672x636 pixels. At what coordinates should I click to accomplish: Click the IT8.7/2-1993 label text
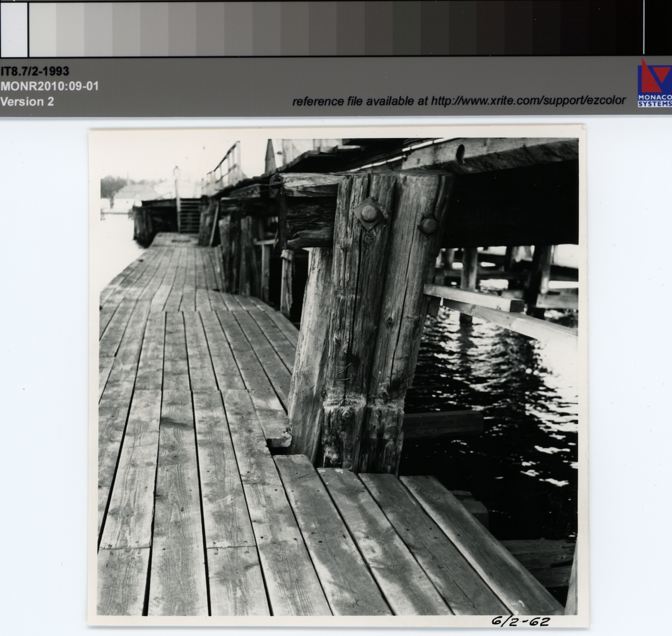click(x=35, y=71)
